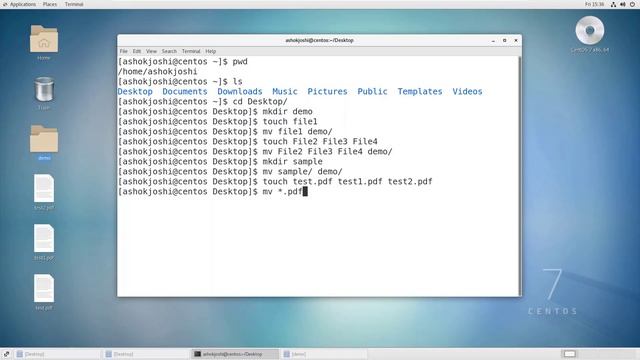
Task: Click the 'mv file1 demo/' command text
Action: pyautogui.click(x=298, y=131)
